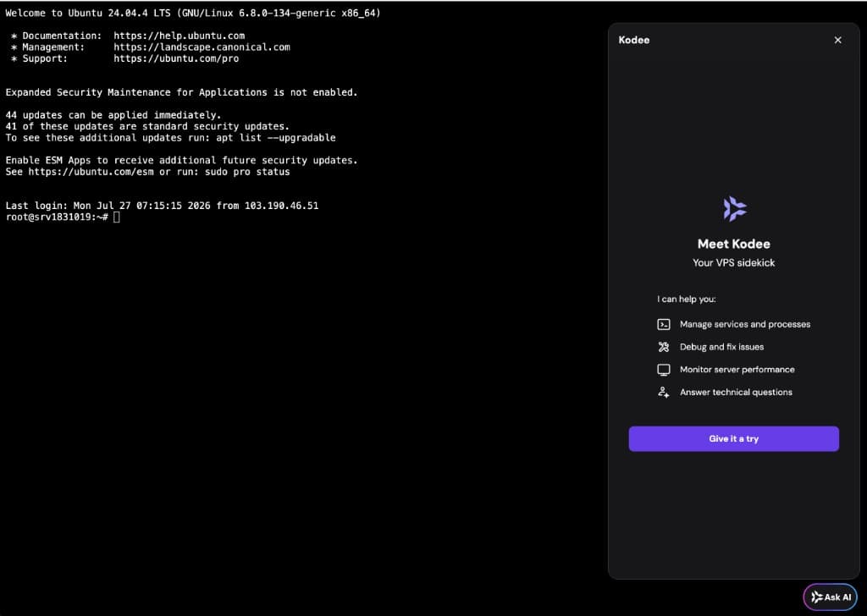Click the Kodee panel title

(x=633, y=40)
